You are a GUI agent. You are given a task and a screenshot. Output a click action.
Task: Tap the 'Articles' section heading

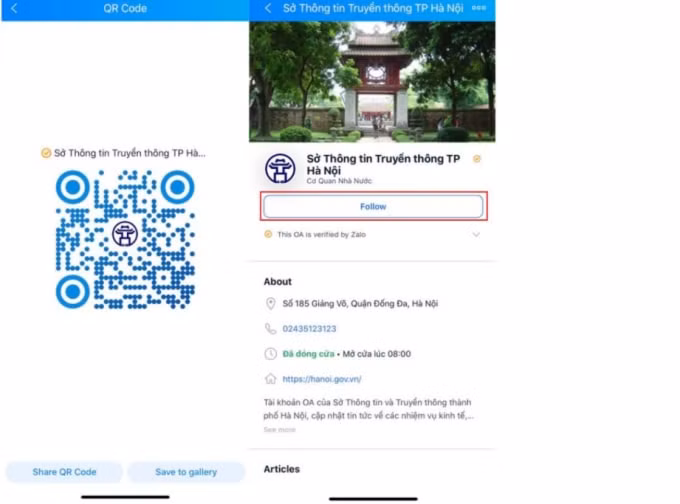point(282,469)
